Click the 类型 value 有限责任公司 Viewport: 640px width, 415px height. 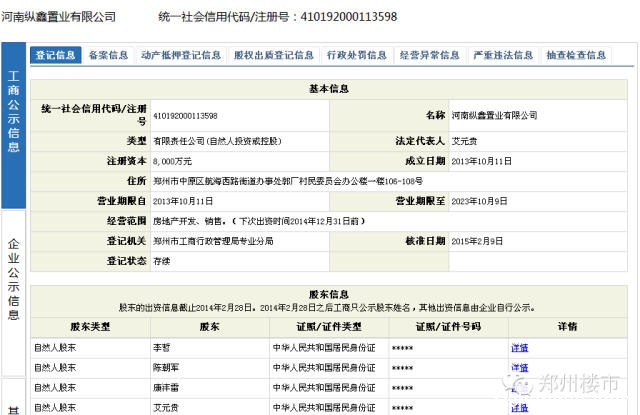217,141
